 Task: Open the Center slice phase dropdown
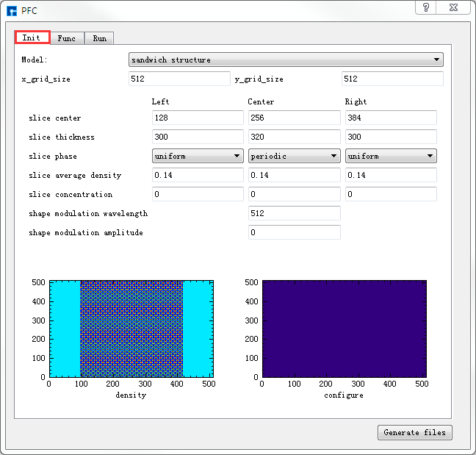click(x=295, y=156)
